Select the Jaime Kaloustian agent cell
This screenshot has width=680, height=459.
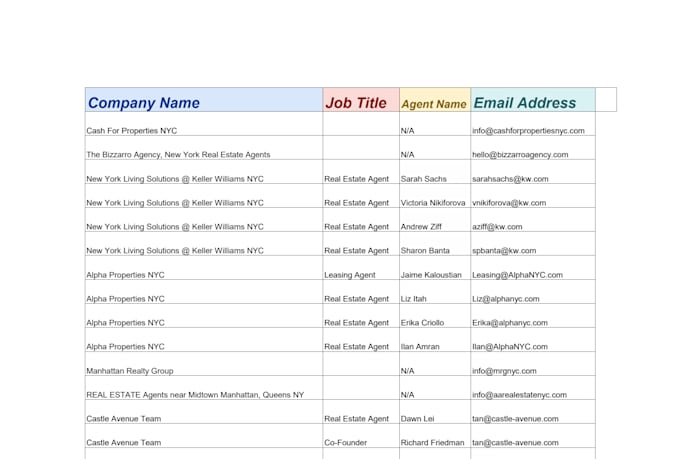(435, 268)
